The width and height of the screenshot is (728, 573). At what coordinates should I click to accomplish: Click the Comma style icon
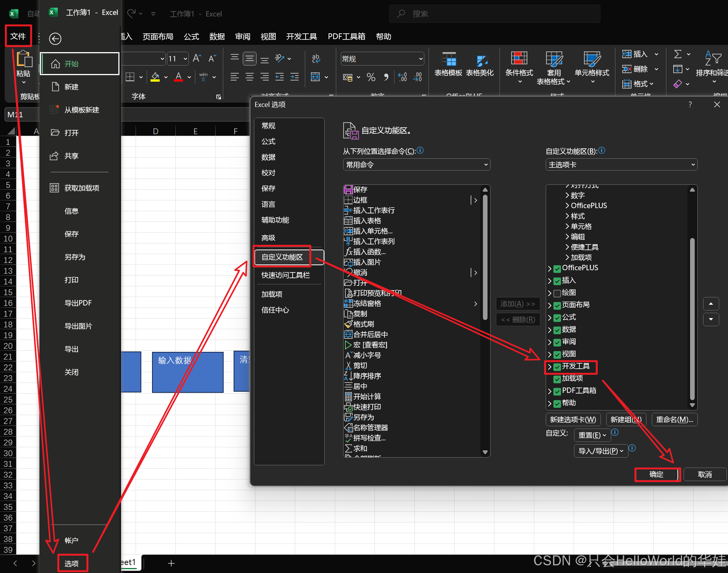386,77
